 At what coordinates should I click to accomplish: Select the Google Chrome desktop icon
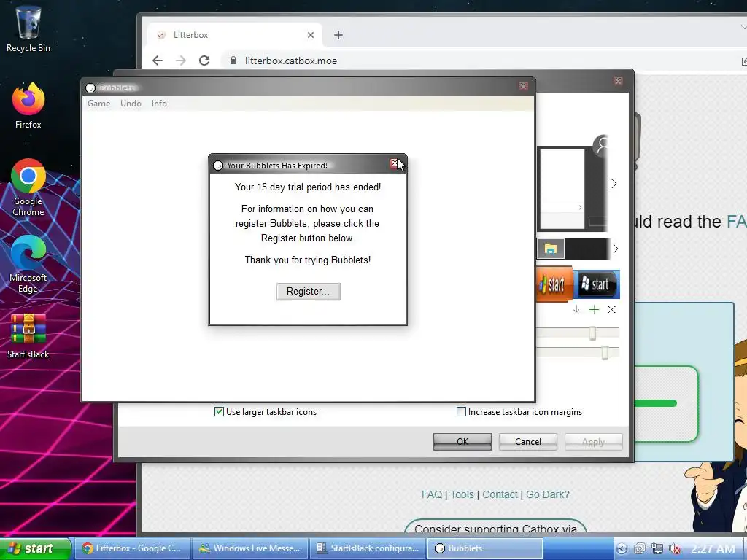28,187
